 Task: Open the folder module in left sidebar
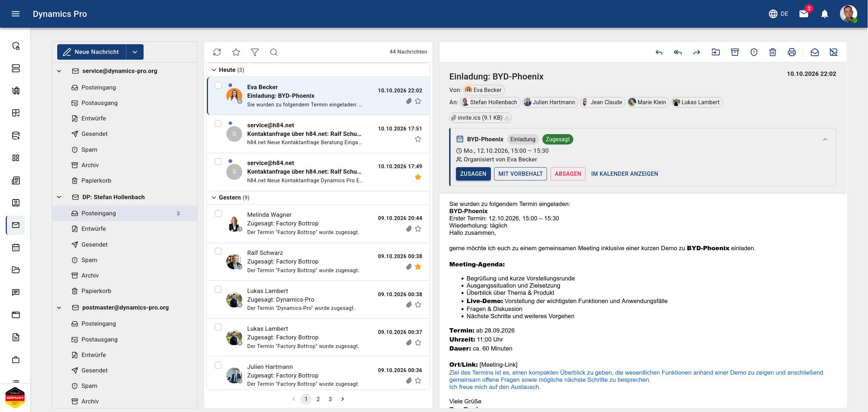[x=16, y=270]
